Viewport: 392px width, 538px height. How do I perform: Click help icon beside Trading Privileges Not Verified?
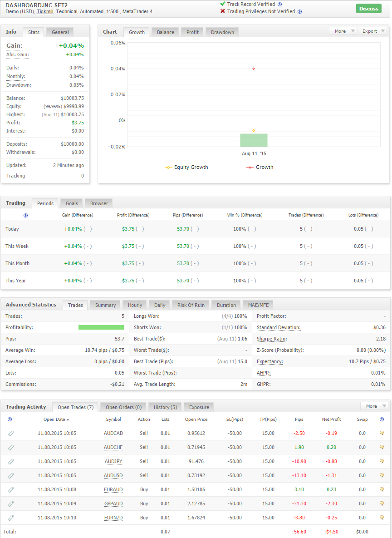click(299, 12)
